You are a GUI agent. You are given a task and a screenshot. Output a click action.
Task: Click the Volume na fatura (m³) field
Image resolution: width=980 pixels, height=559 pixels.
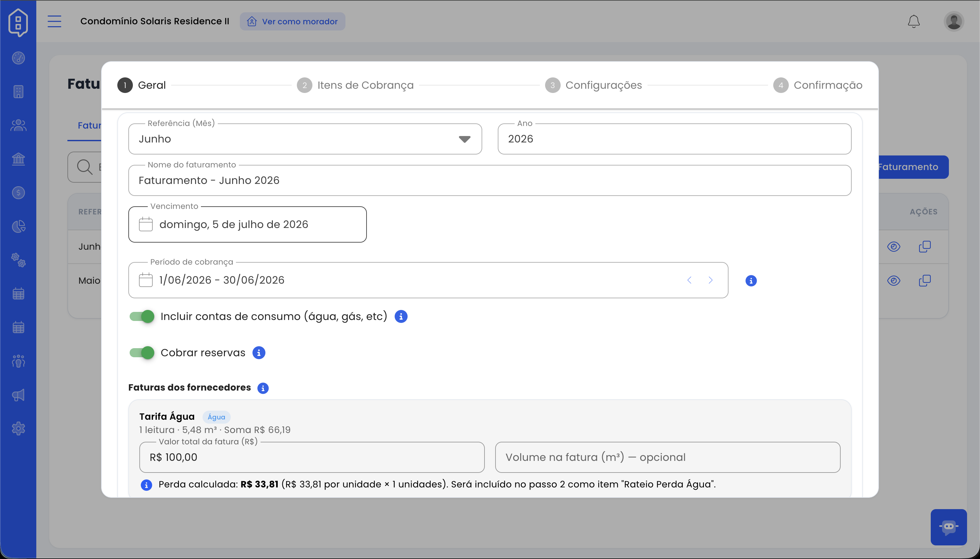pos(667,457)
